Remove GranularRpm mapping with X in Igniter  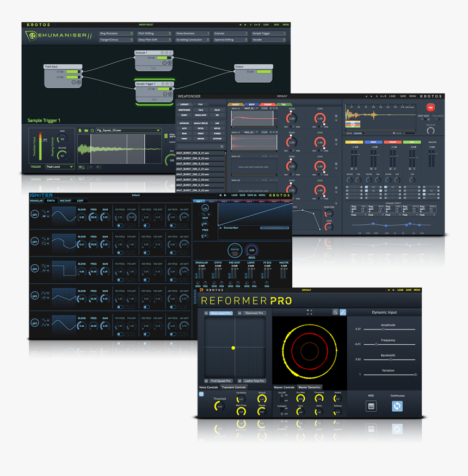point(220,228)
